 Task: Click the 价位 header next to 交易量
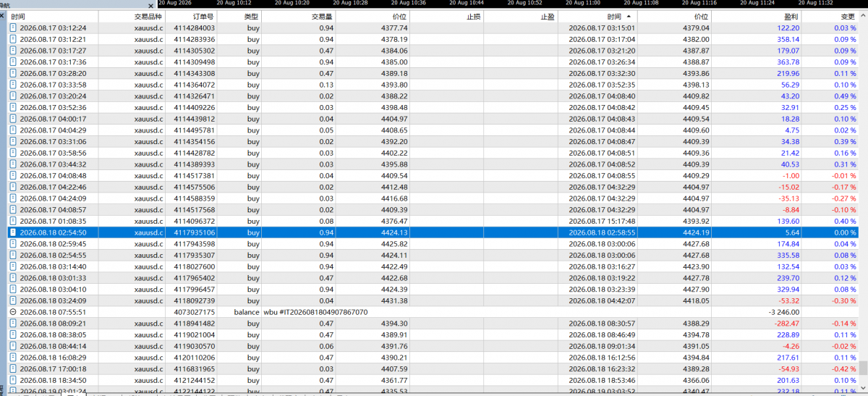click(399, 16)
